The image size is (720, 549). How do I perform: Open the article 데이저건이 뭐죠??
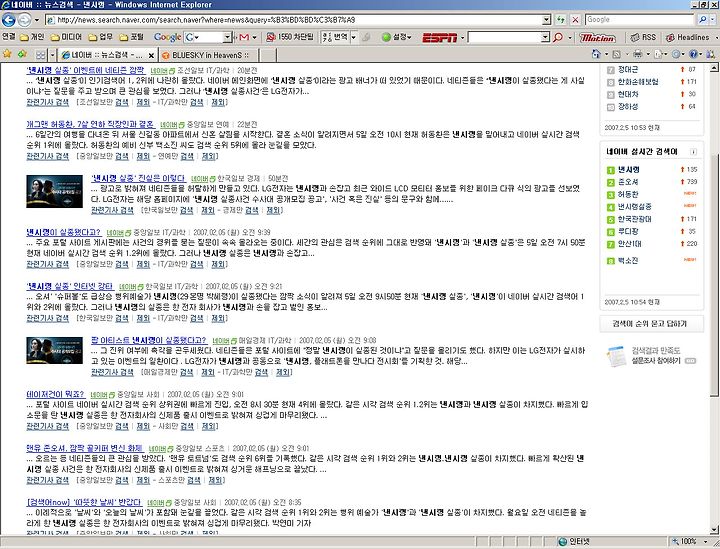55,394
